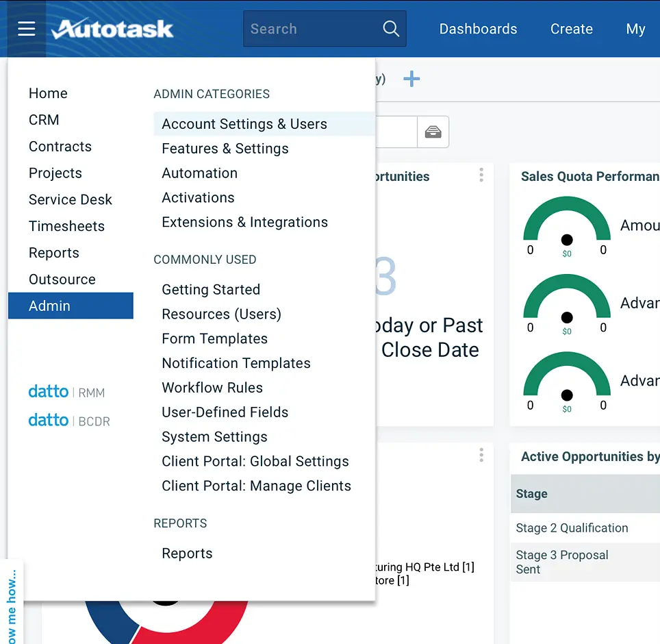Click the Show me how side tab
The width and height of the screenshot is (660, 644).
(12, 602)
